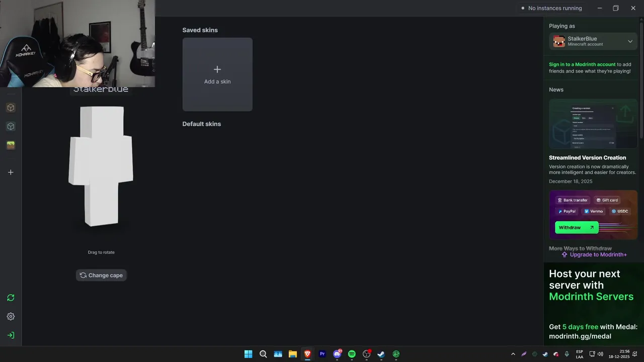The height and width of the screenshot is (362, 644).
Task: Open Discord from the taskbar
Action: pos(337,354)
